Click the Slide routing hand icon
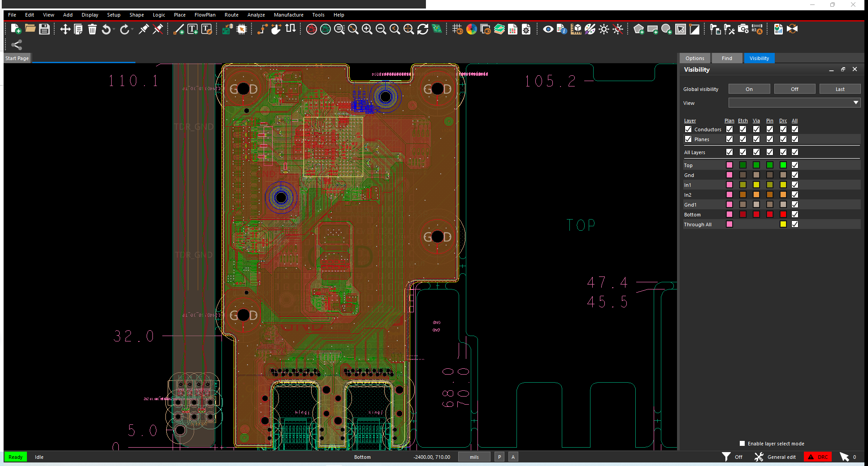This screenshot has height=466, width=868. tap(276, 29)
